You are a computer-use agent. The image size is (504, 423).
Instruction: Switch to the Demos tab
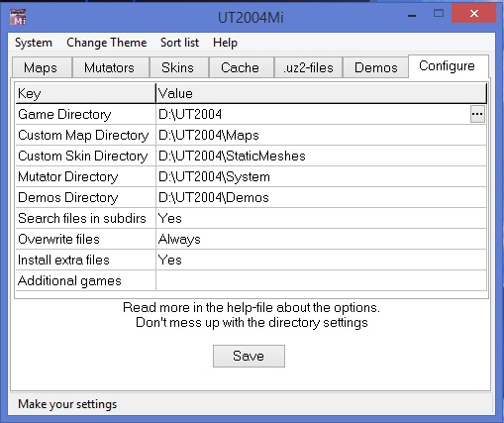point(375,67)
